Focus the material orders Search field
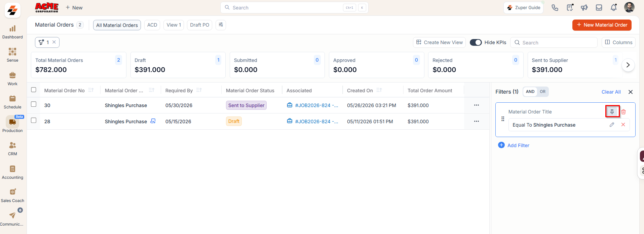Image resolution: width=644 pixels, height=234 pixels. click(x=554, y=42)
